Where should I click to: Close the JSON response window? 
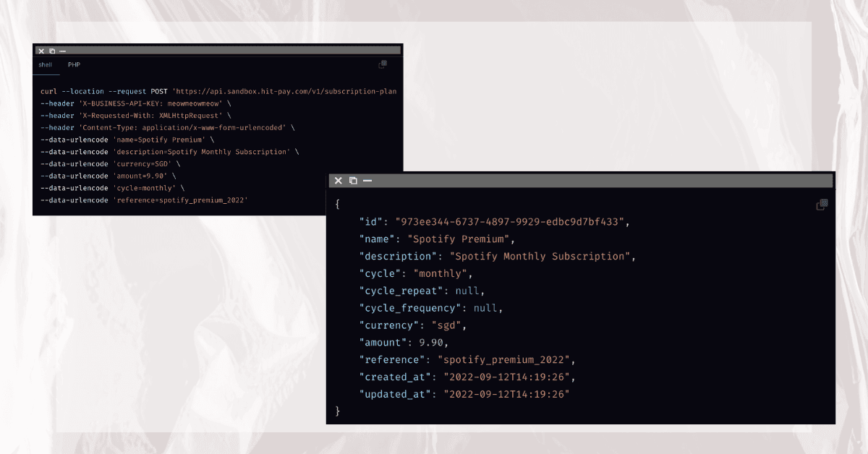coord(338,180)
